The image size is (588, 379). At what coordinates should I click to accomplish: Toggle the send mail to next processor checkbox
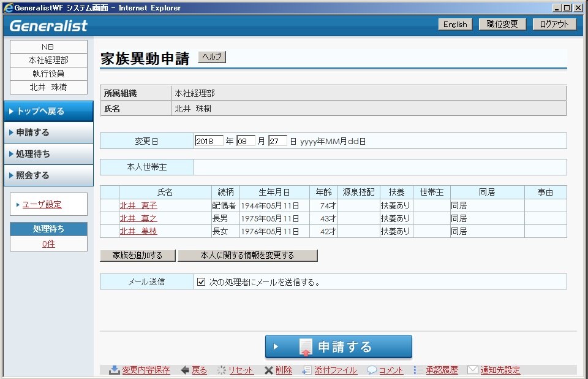201,282
